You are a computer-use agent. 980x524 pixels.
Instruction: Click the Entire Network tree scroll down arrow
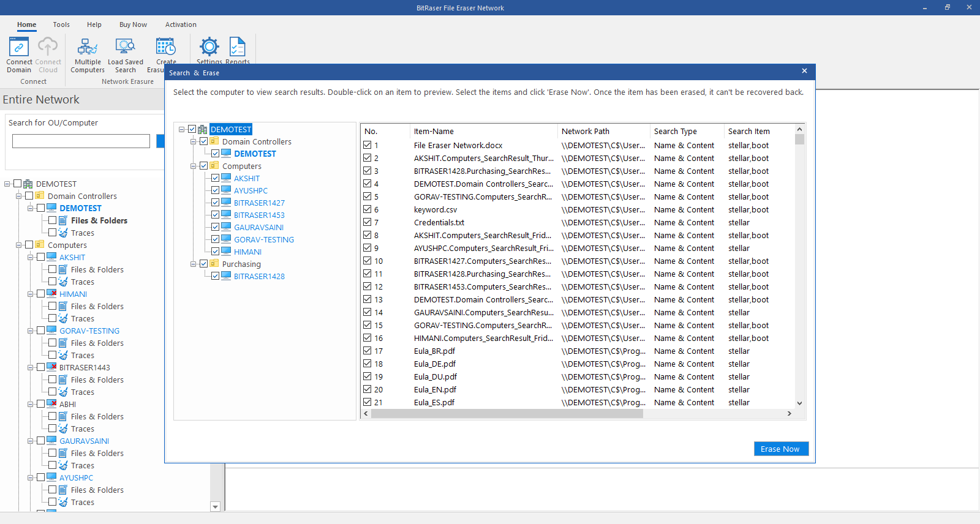pos(215,507)
